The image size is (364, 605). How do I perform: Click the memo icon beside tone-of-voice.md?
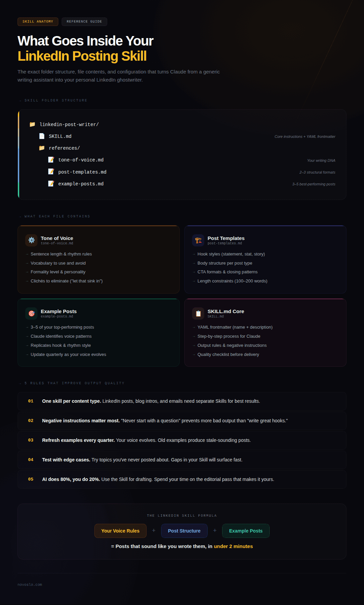pyautogui.click(x=51, y=159)
